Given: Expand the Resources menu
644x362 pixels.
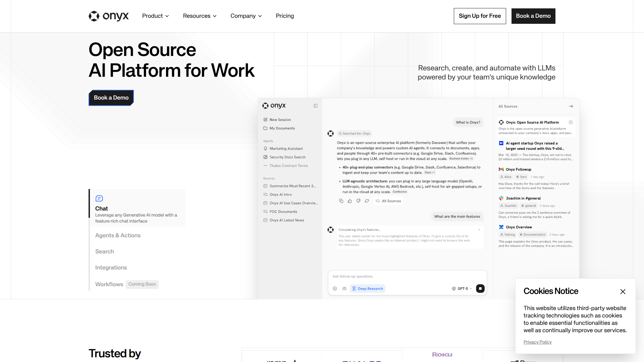Looking at the screenshot, I should click(200, 16).
